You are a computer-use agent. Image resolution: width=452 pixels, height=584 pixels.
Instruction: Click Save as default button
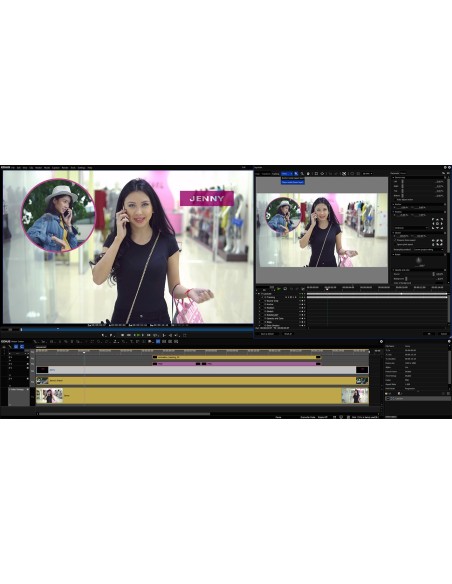[267, 334]
